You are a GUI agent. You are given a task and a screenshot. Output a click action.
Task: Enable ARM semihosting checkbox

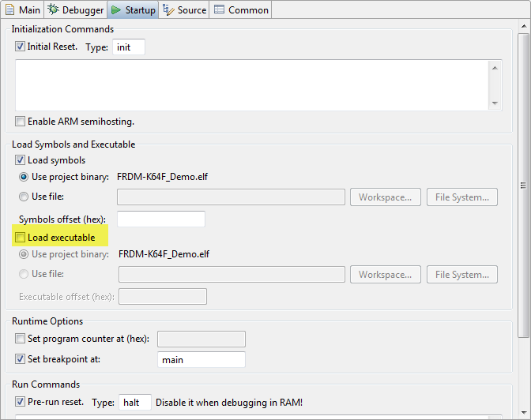pos(20,121)
